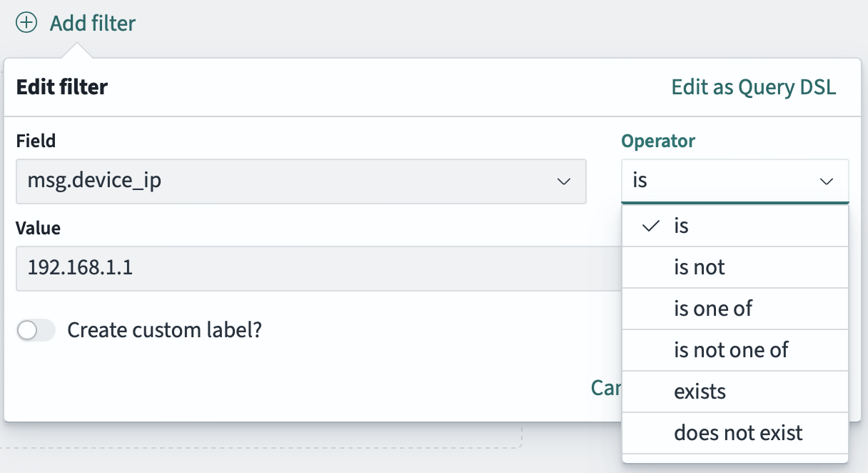Choose the 'does not exist' operator
Viewport: 868px width, 473px height.
click(x=738, y=432)
